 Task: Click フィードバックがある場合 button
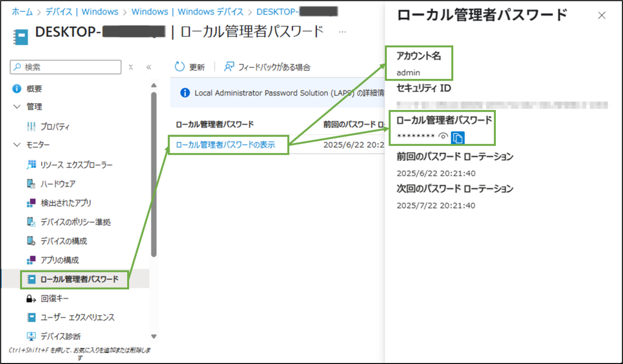[x=267, y=67]
